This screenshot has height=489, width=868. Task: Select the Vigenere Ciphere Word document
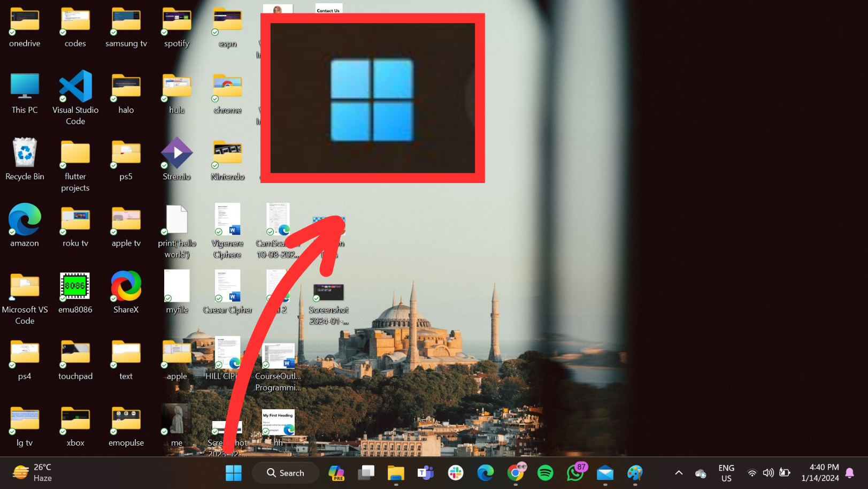227,232
